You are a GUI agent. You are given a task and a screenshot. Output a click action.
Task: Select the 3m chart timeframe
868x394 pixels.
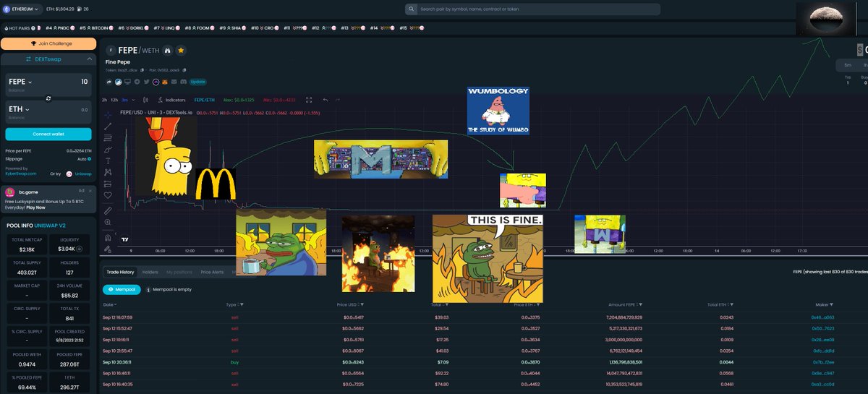125,100
